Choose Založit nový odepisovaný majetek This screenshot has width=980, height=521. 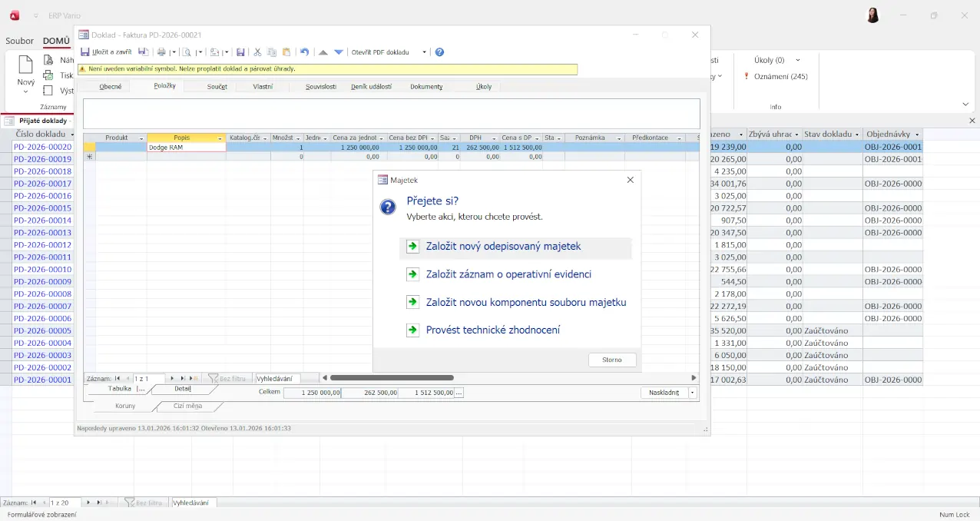click(503, 247)
